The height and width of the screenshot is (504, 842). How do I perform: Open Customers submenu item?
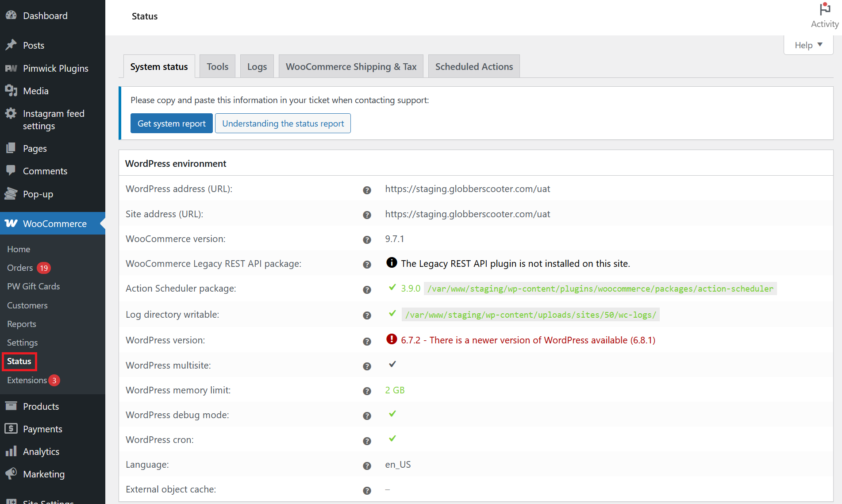coord(27,305)
